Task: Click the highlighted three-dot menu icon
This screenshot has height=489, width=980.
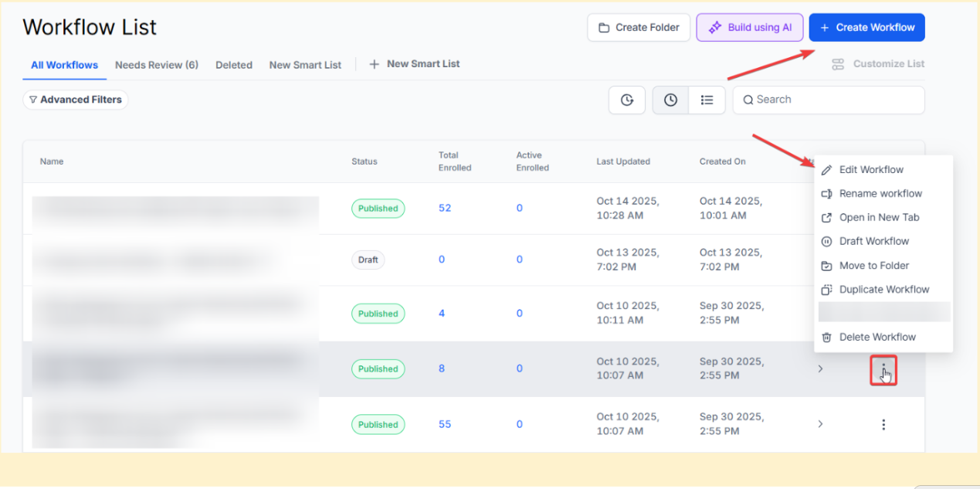Action: click(883, 369)
